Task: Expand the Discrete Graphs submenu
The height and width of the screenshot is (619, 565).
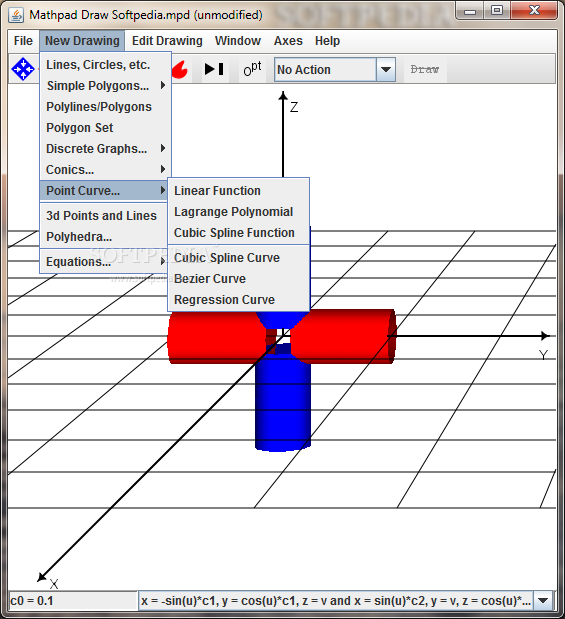Action: click(x=105, y=148)
